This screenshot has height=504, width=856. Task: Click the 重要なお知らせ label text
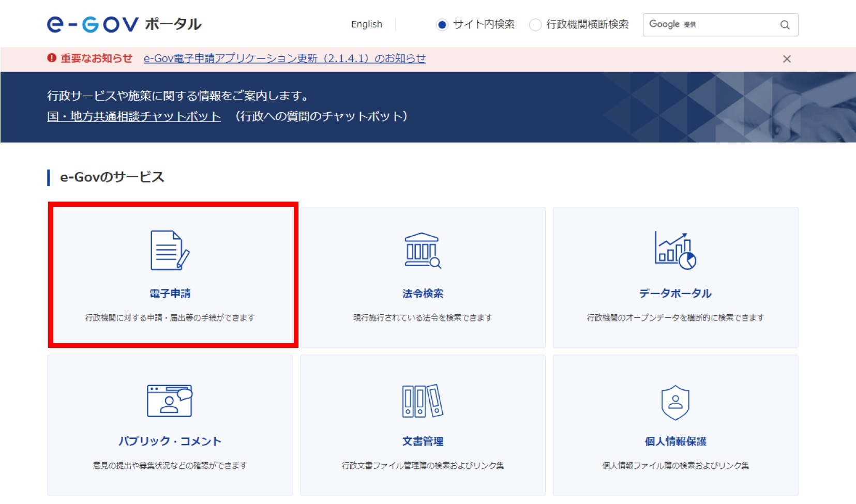click(x=96, y=58)
